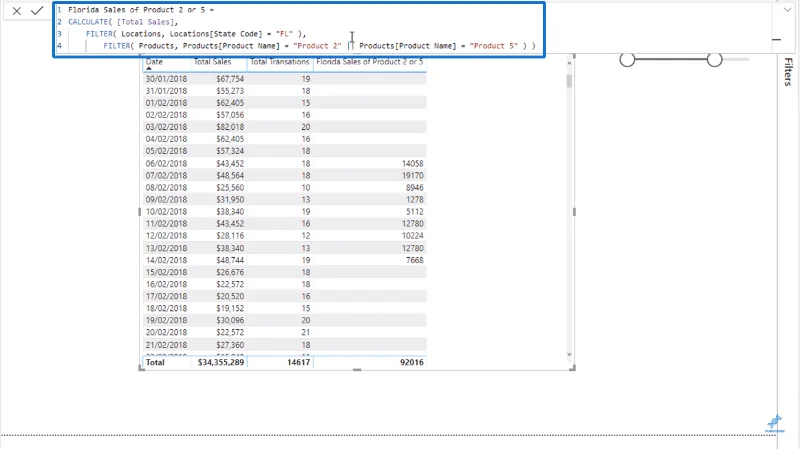Select the $82,018 Total Sales cell

click(x=230, y=127)
